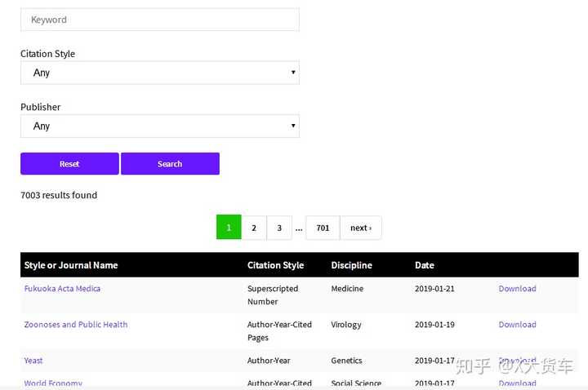Image resolution: width=588 pixels, height=390 pixels.
Task: Select current page 1 in pagination
Action: pyautogui.click(x=229, y=228)
